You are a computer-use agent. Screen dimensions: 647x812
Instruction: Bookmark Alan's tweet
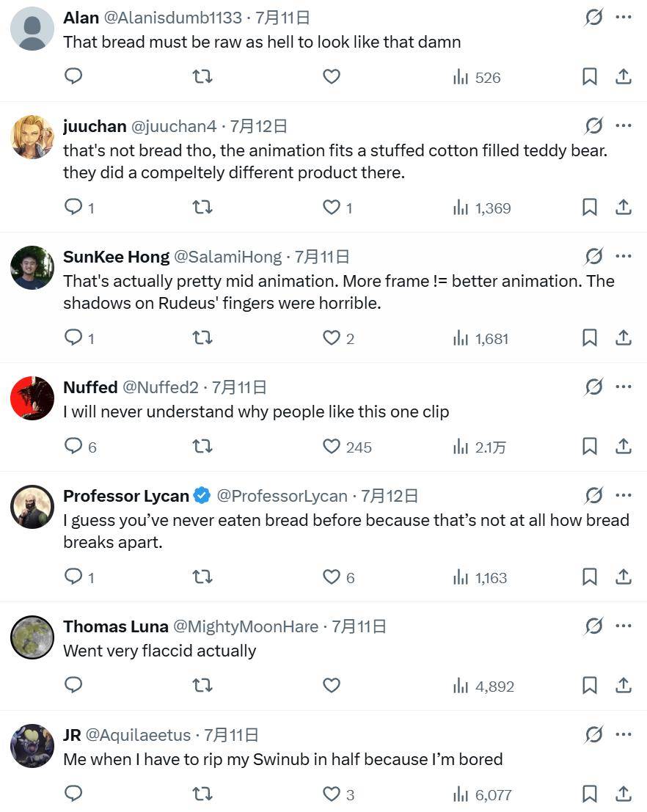pos(590,76)
